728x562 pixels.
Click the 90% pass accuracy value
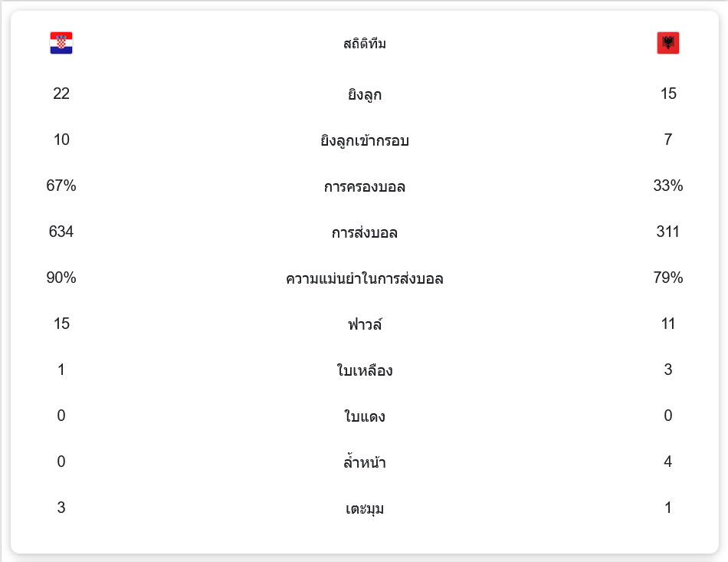tap(61, 278)
